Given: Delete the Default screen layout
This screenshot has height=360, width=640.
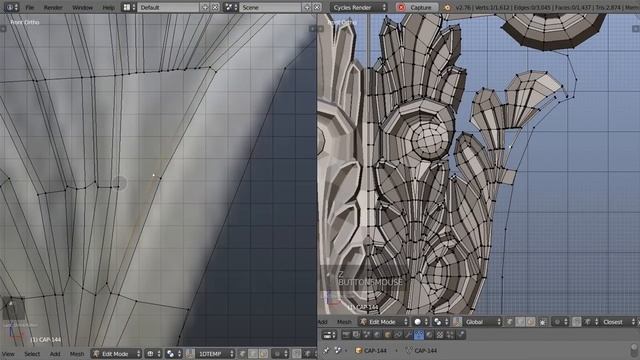Looking at the screenshot, I should tap(215, 7).
